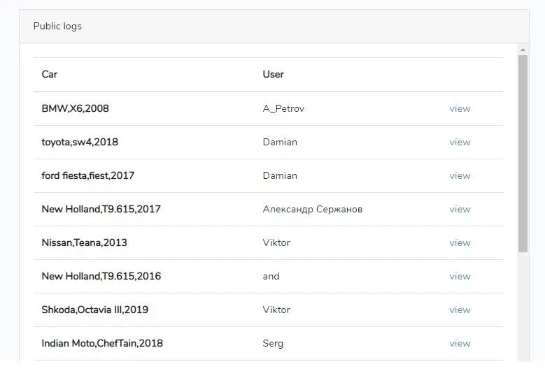This screenshot has height=392, width=545.
Task: Open view link for ford fiesta,fiest,2017
Action: (x=460, y=175)
